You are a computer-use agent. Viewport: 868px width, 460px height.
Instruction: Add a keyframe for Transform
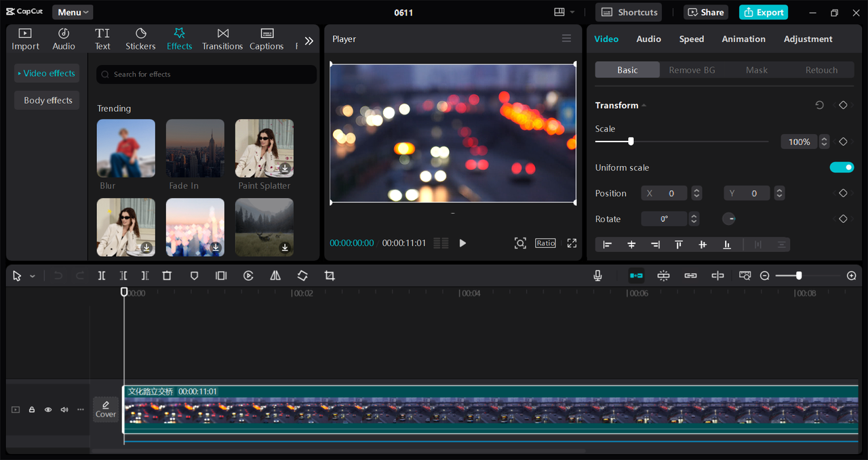(x=843, y=105)
